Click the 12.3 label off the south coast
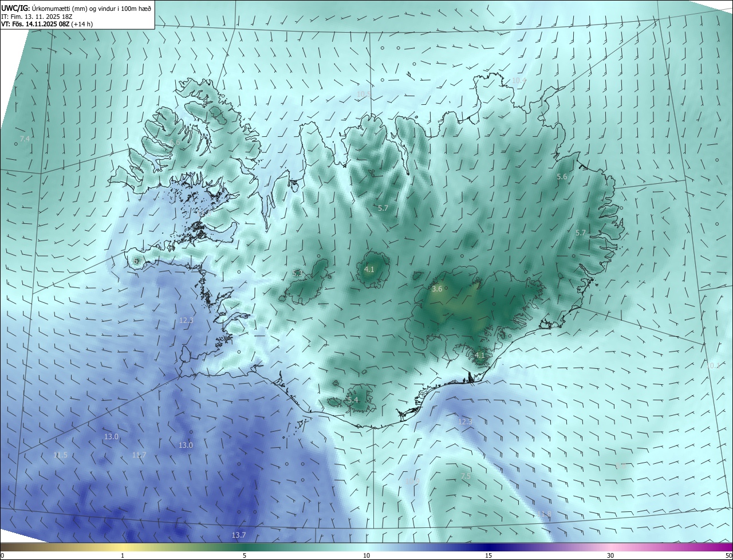 click(x=465, y=422)
